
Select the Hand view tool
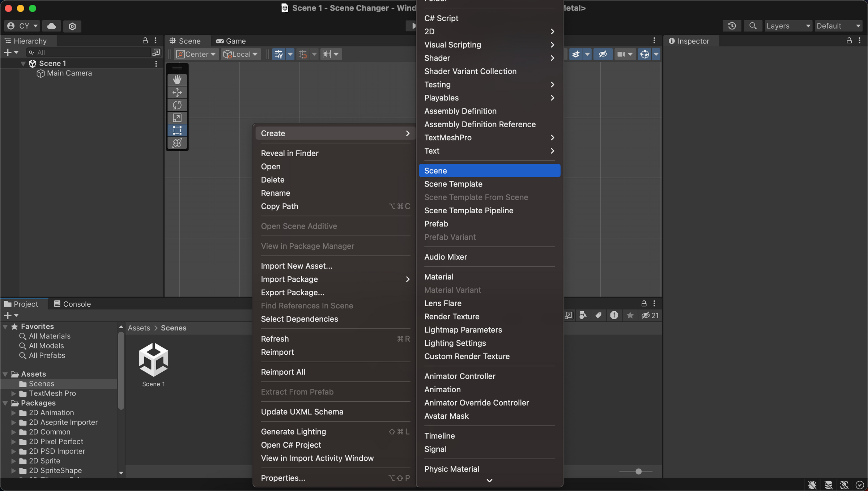coord(177,80)
